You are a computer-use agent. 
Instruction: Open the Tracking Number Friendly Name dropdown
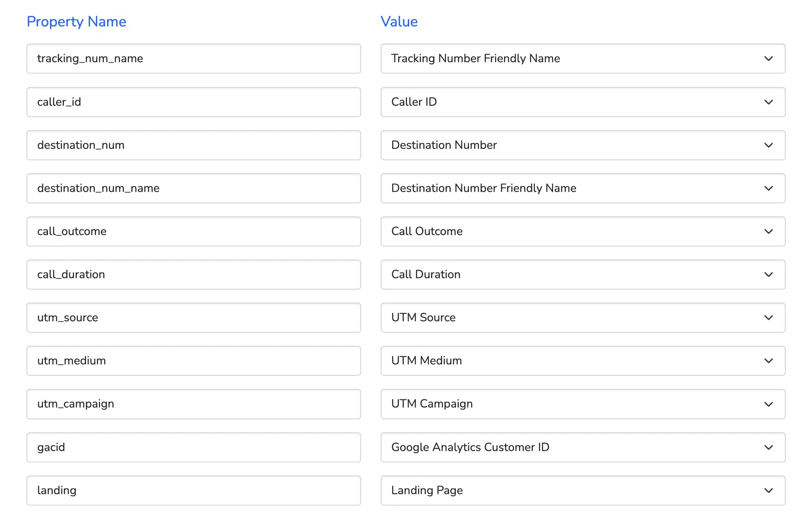[x=583, y=59]
